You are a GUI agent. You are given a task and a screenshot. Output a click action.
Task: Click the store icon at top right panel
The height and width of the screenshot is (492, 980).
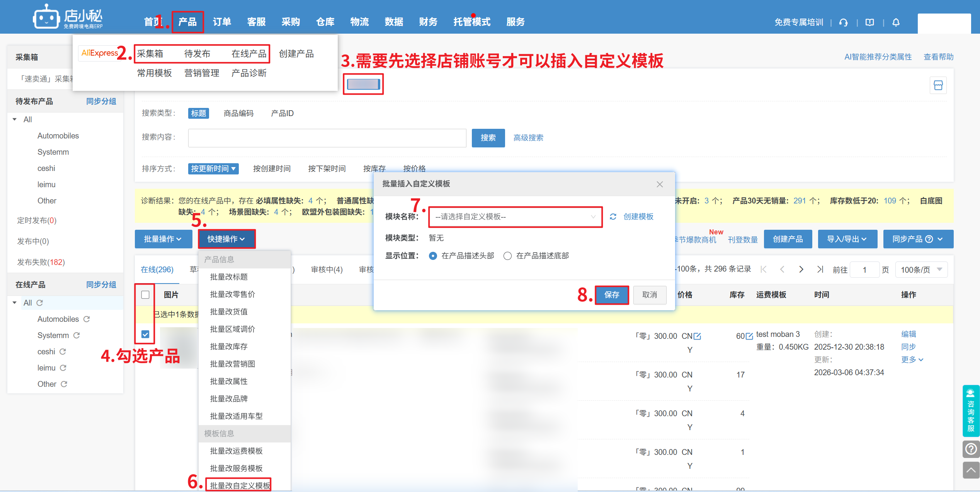[x=938, y=85]
